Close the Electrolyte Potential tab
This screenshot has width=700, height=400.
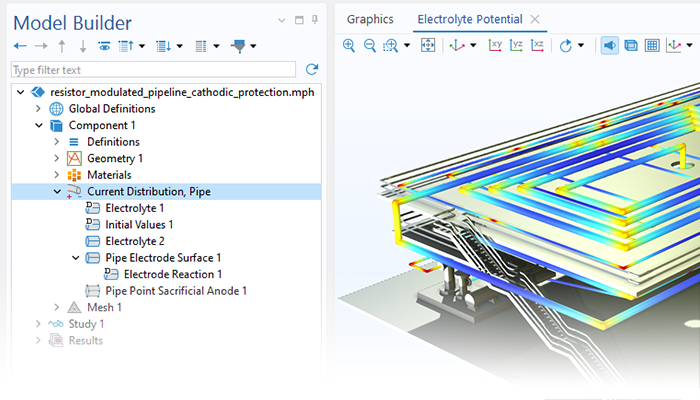pyautogui.click(x=534, y=19)
